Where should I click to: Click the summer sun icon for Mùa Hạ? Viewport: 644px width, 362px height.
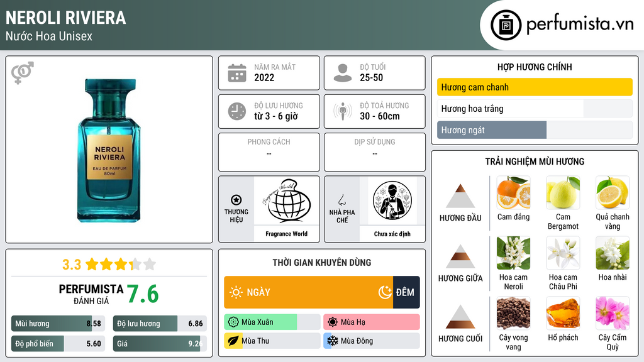click(x=333, y=322)
